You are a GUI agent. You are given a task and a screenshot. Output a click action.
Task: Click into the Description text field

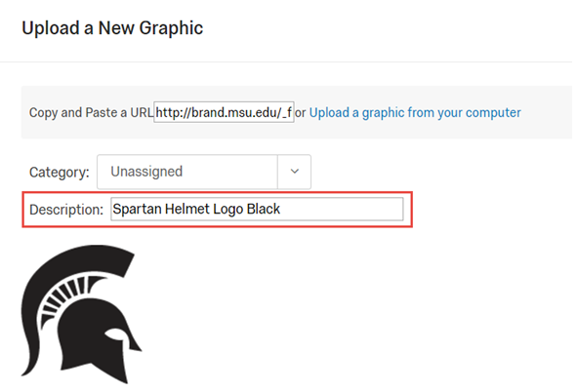point(257,209)
